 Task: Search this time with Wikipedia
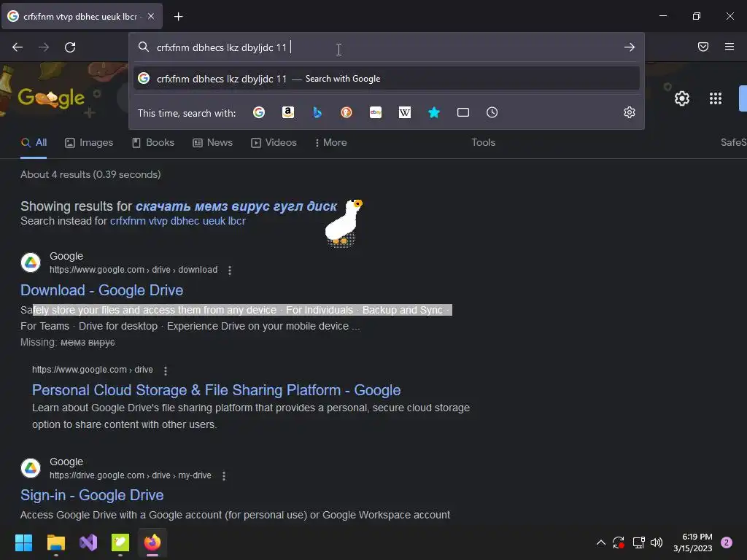point(405,112)
